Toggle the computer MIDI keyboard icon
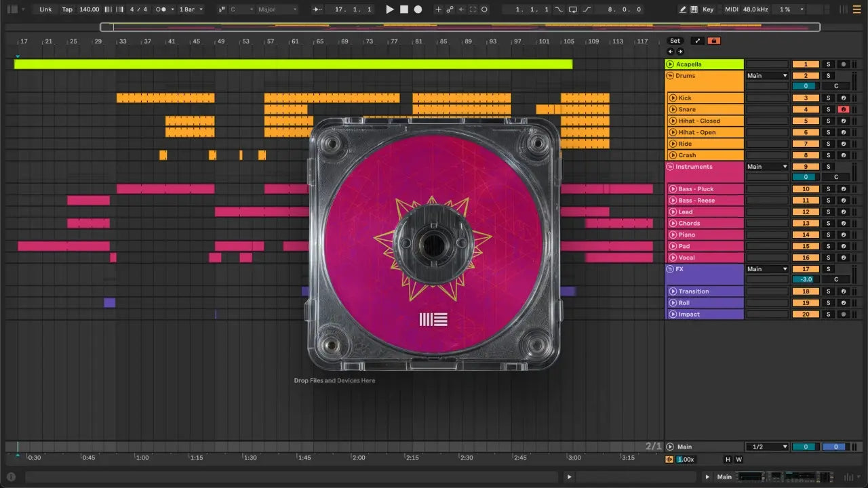 point(694,9)
